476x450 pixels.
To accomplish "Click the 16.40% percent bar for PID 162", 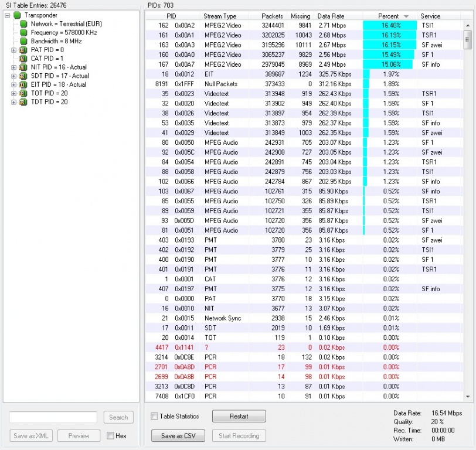I will click(390, 26).
